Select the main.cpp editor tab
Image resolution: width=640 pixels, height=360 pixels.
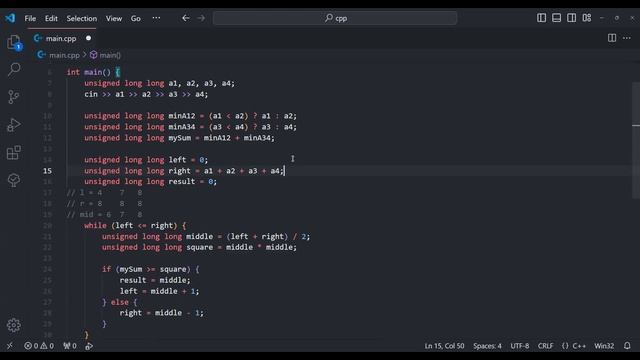tap(61, 38)
